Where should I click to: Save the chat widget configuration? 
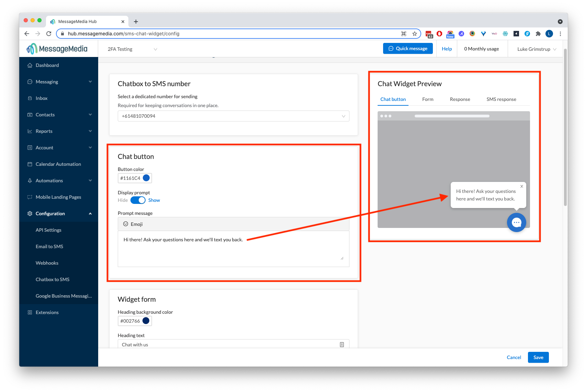[538, 357]
